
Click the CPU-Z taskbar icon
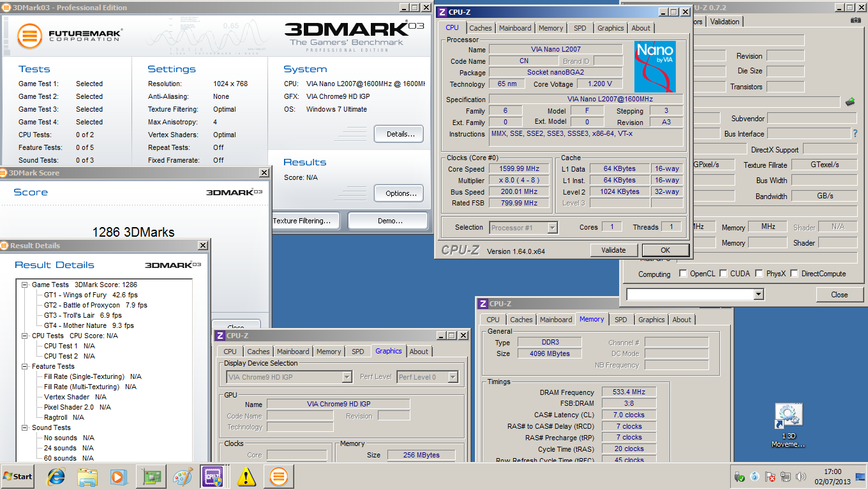214,477
